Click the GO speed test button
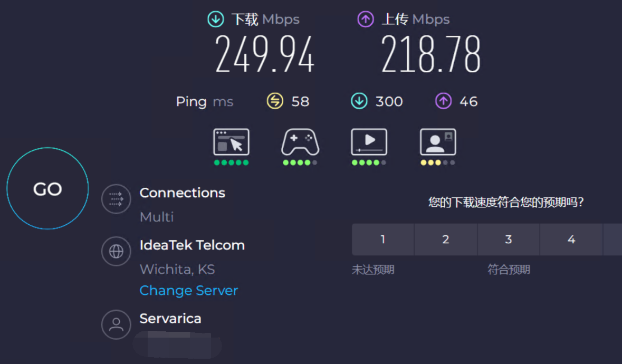Screen dimensions: 622x364 point(47,188)
